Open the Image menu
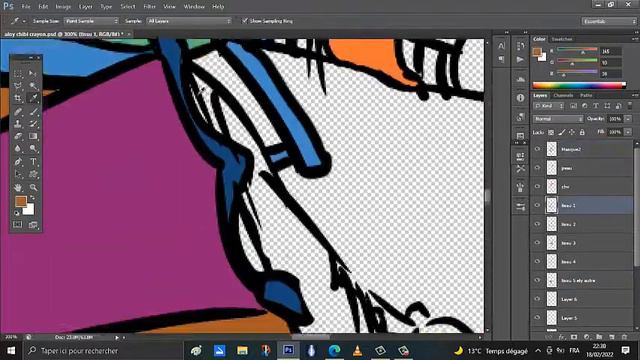The height and width of the screenshot is (360, 640). [63, 7]
